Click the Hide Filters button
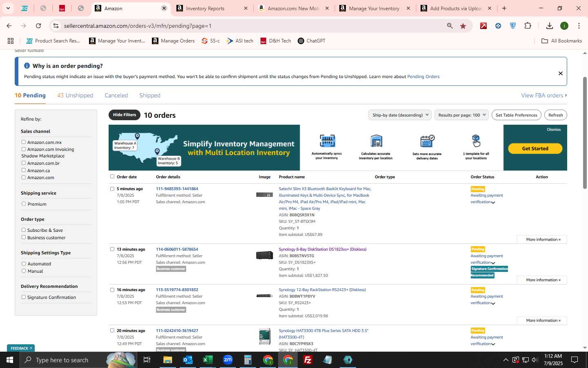Screen dimensions: 588x368 (x=125, y=115)
